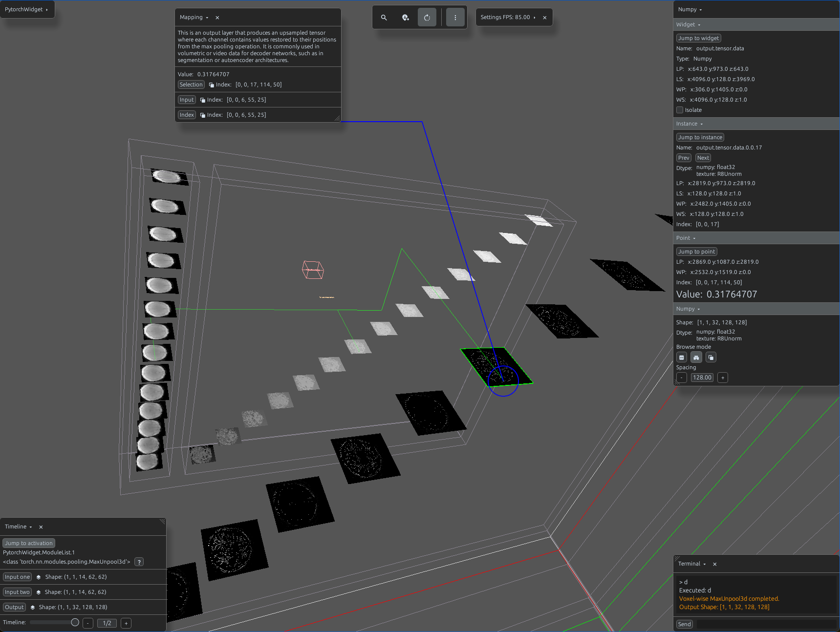840x632 pixels.
Task: Click the topmost grayscale slice thumbnail in left column
Action: coord(169,176)
